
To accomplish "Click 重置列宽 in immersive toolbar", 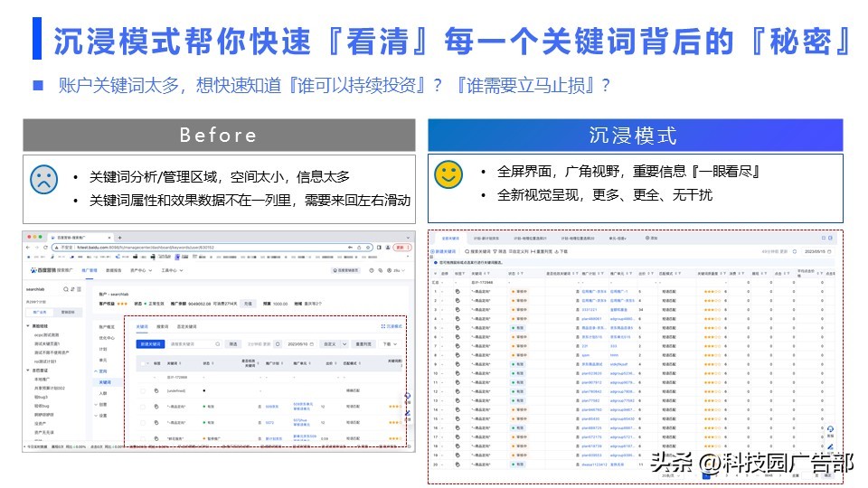I will 541,251.
